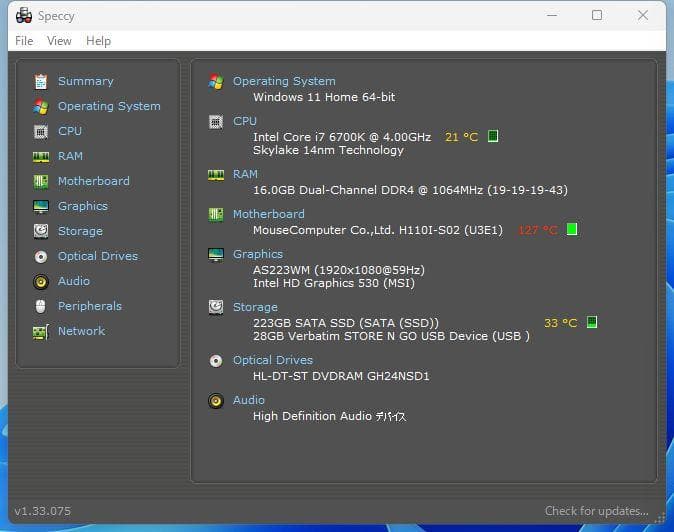
Task: Click the Storage drive icon in sidebar
Action: point(41,231)
